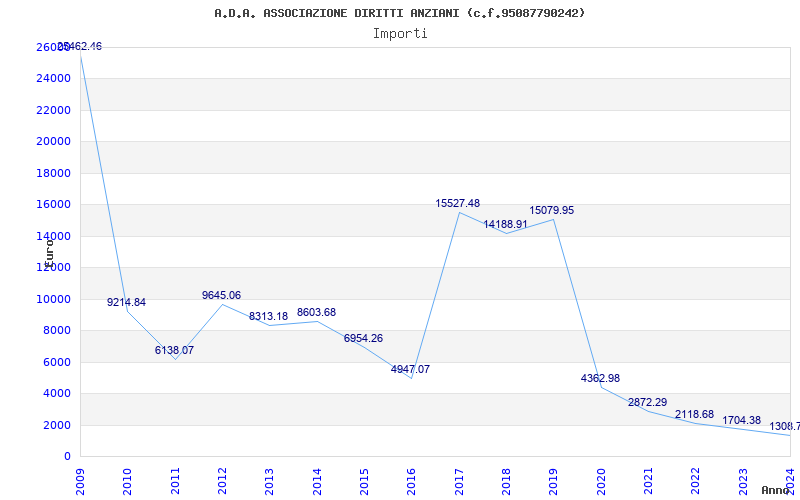The width and height of the screenshot is (800, 500).
Task: Click the 2016 x-axis year label
Action: point(412,482)
